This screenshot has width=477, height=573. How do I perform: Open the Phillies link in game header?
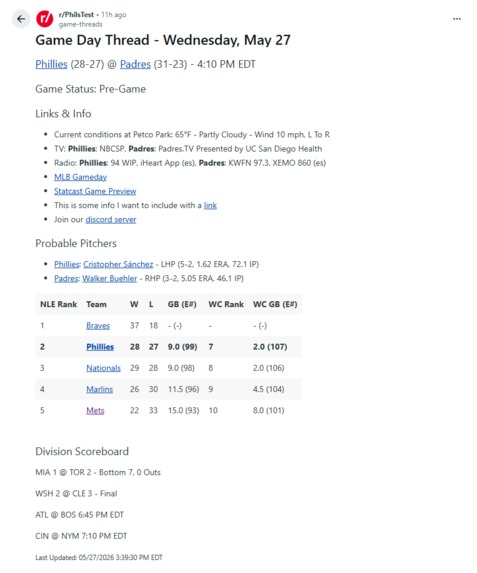pos(52,64)
